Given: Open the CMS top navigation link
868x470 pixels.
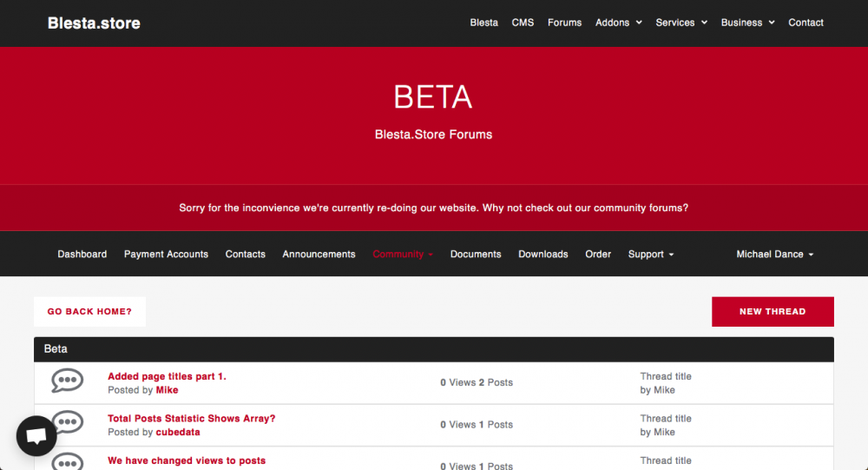Looking at the screenshot, I should click(x=523, y=23).
